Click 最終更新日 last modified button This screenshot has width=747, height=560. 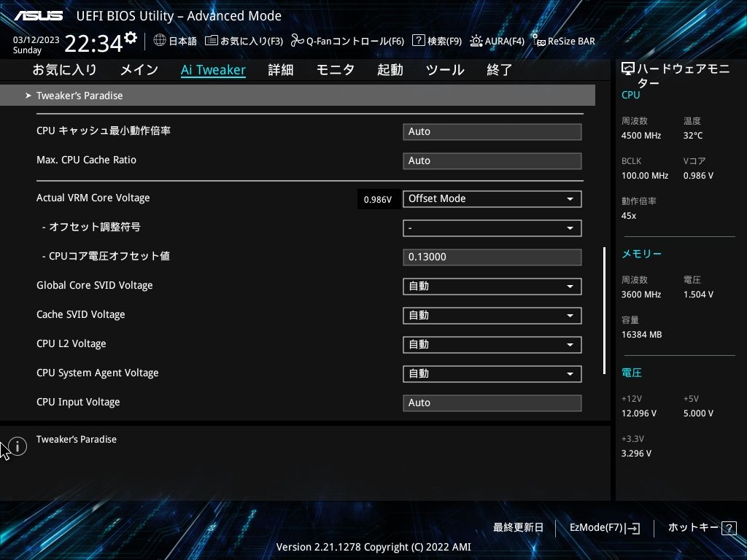click(x=519, y=528)
